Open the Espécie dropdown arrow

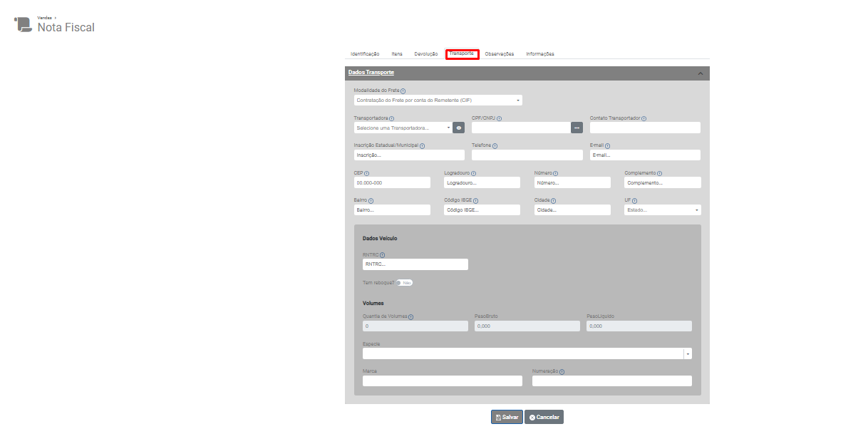pyautogui.click(x=688, y=353)
